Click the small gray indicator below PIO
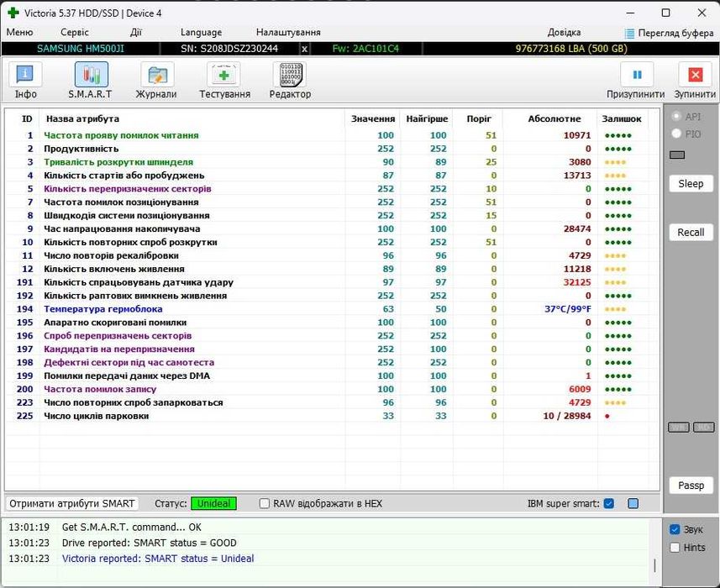 [677, 155]
